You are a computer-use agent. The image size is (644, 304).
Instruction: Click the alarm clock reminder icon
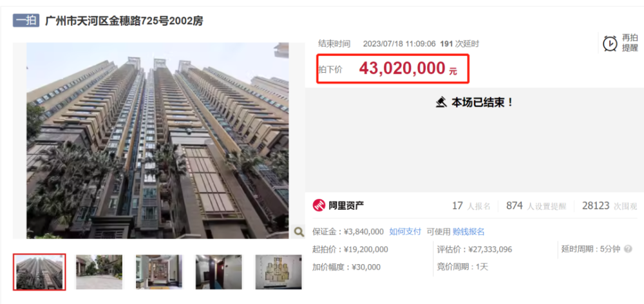click(610, 43)
